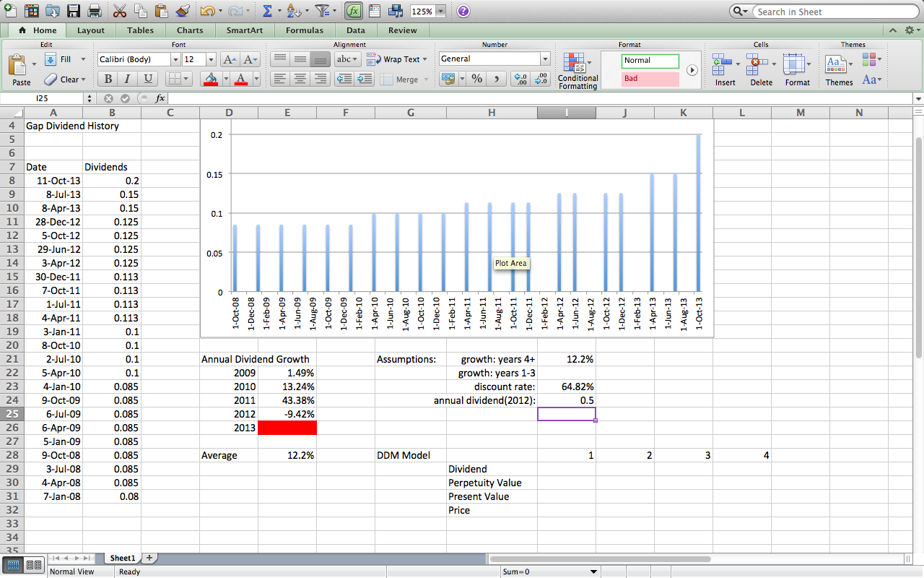Click the Open file toolbar icon
This screenshot has width=924, height=578.
pos(53,11)
